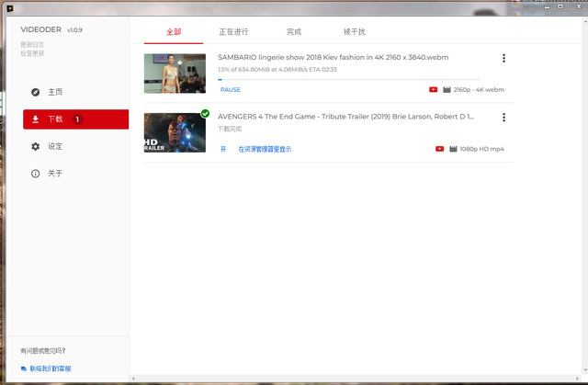
Task: Click the horizontal scrollbar right arrow
Action: (577, 379)
